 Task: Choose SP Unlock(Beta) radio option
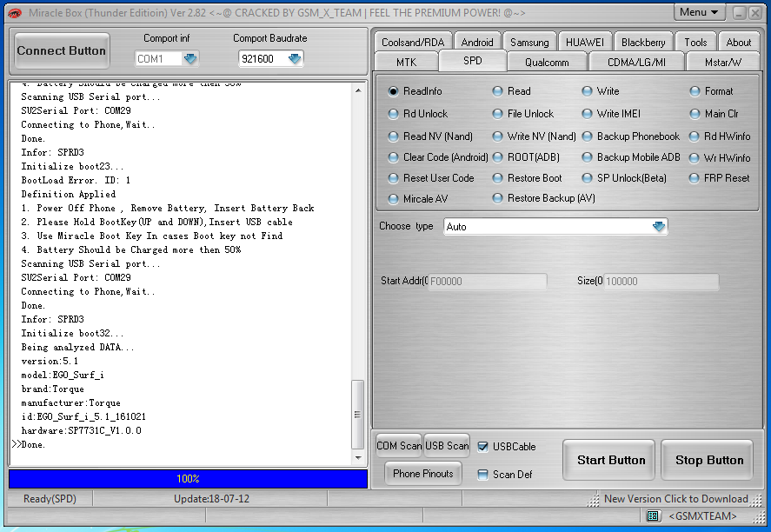(587, 178)
